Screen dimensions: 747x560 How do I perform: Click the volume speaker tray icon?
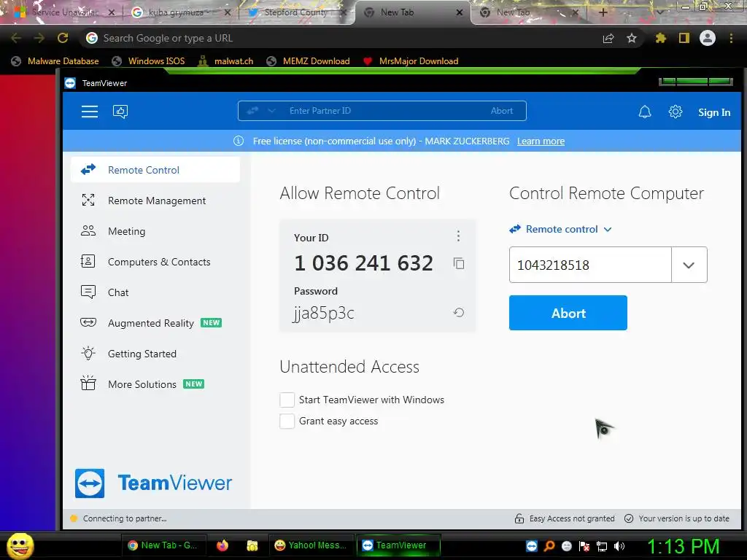pos(619,546)
